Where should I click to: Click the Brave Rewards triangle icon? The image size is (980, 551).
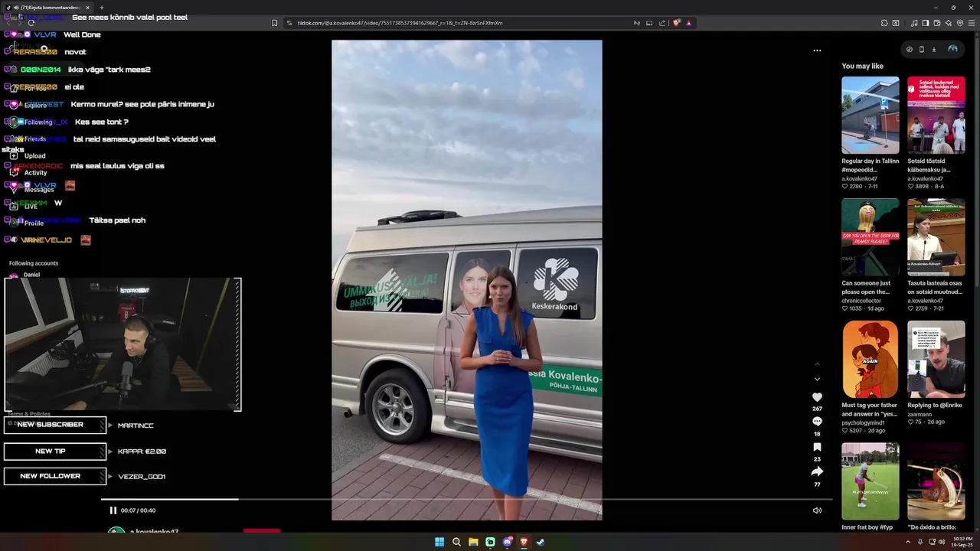[689, 23]
